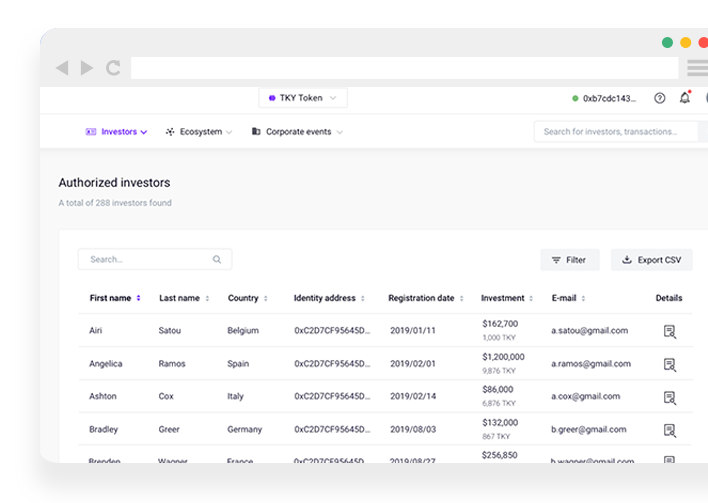
Task: Sort by Registration date column
Action: (x=426, y=298)
